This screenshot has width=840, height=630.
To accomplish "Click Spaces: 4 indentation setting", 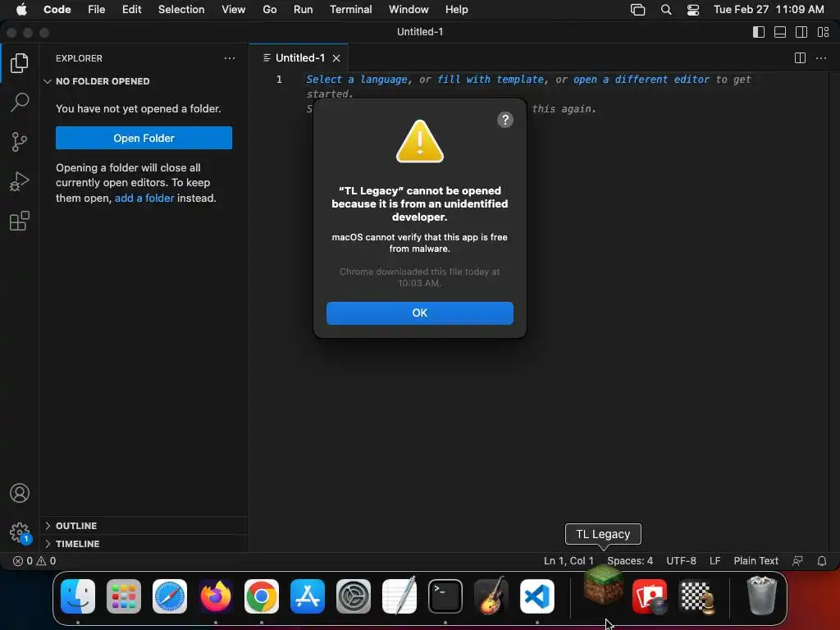I will [x=630, y=561].
